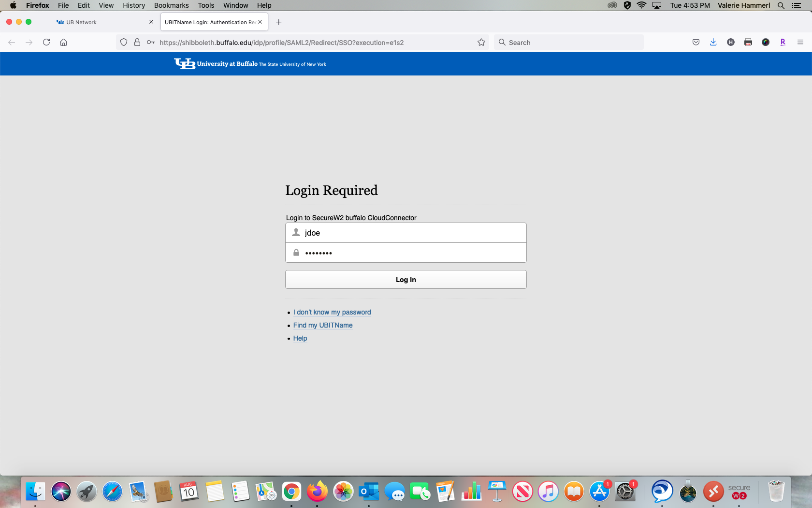
Task: Follow the Find my UBITName link
Action: pos(322,325)
